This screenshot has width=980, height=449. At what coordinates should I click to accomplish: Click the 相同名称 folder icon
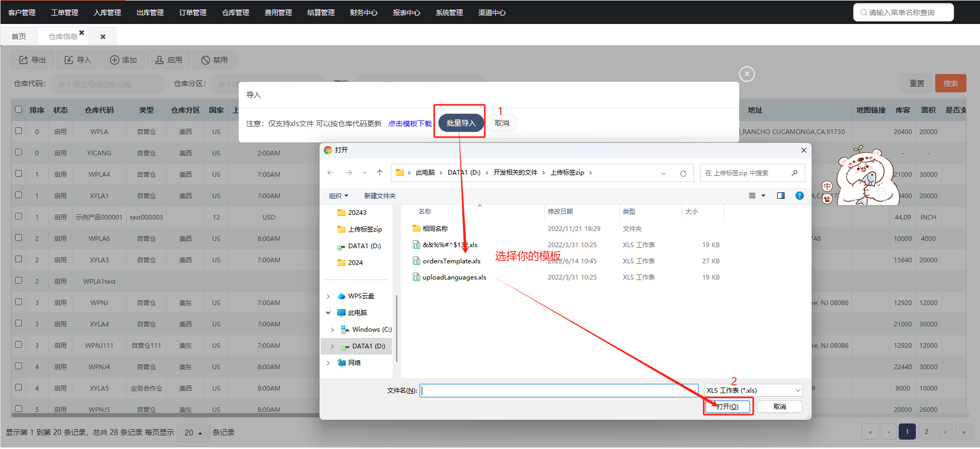(x=416, y=228)
